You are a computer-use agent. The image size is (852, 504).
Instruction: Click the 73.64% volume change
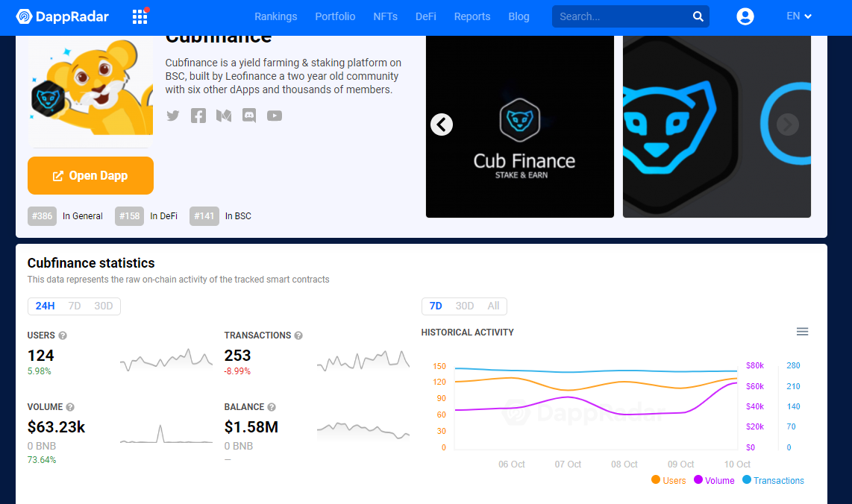click(x=42, y=460)
